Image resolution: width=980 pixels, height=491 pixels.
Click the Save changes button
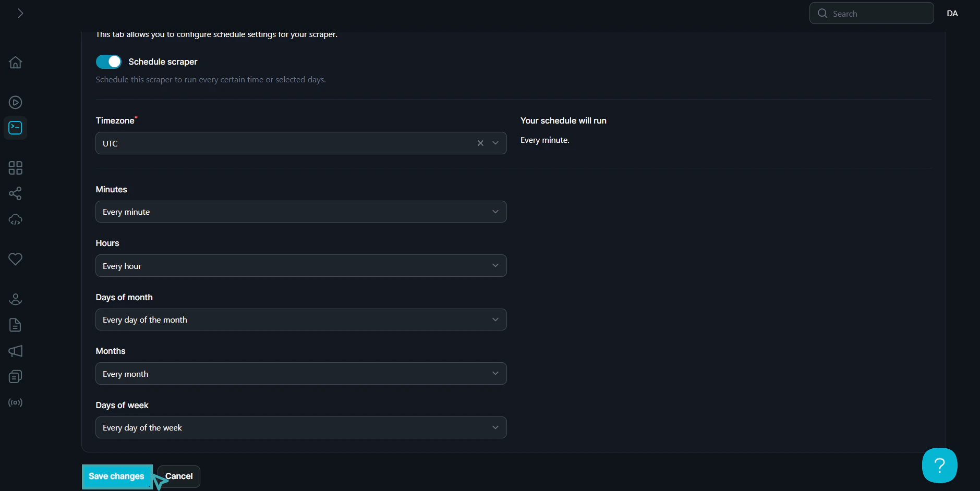116,476
